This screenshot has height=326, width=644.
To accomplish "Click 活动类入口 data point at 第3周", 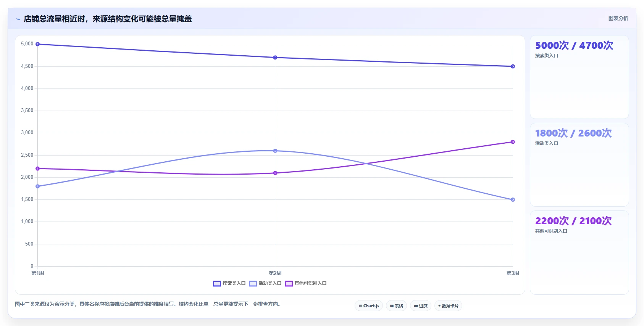I will coord(513,200).
